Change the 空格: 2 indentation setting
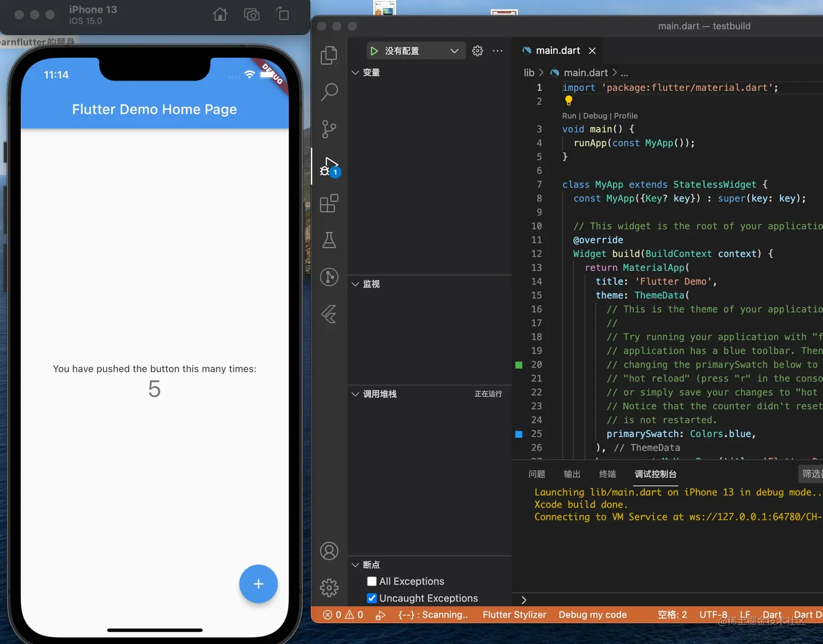 (x=672, y=615)
